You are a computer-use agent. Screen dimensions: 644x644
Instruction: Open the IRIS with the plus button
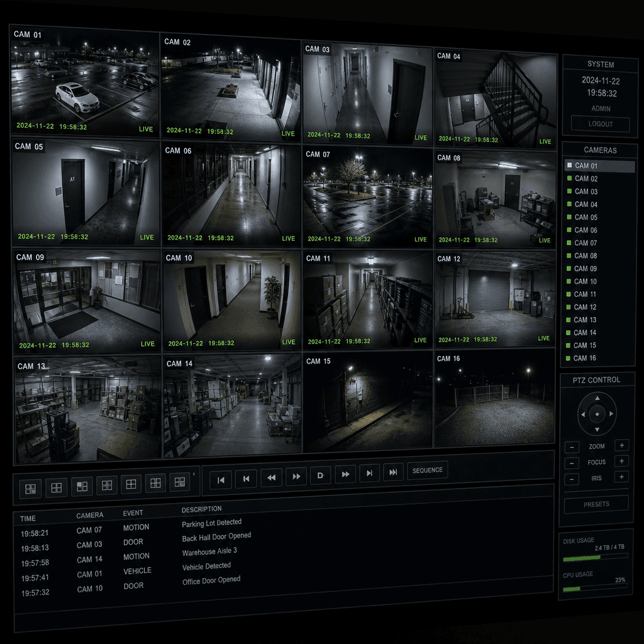click(622, 477)
